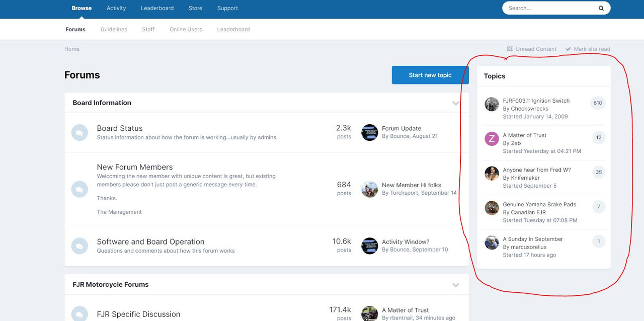Click the 7 replies count badge

(x=599, y=207)
